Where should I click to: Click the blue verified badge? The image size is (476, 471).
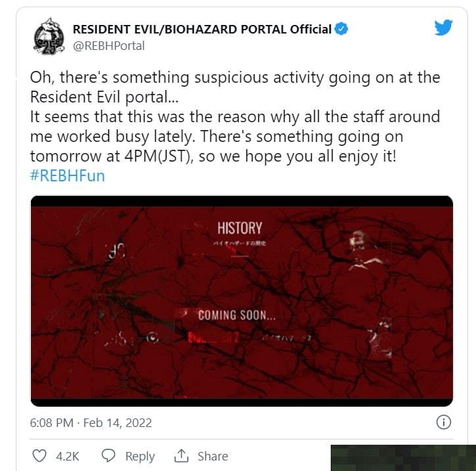coord(341,29)
